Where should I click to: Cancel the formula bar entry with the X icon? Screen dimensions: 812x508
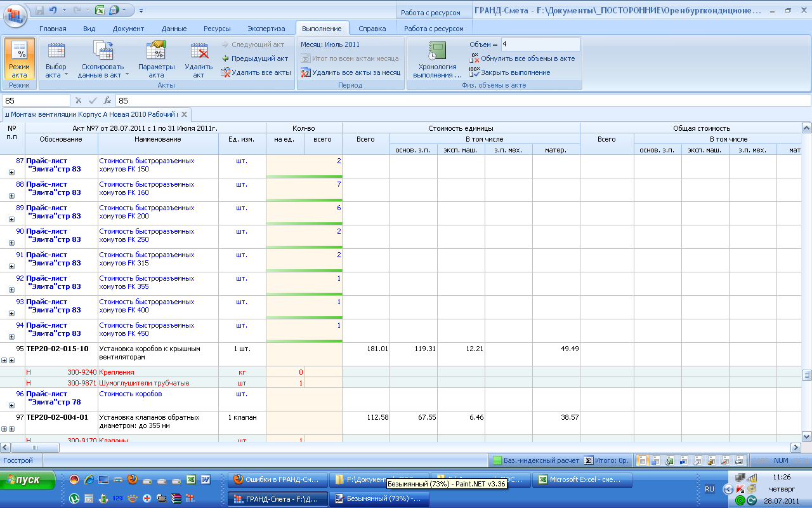pyautogui.click(x=79, y=100)
